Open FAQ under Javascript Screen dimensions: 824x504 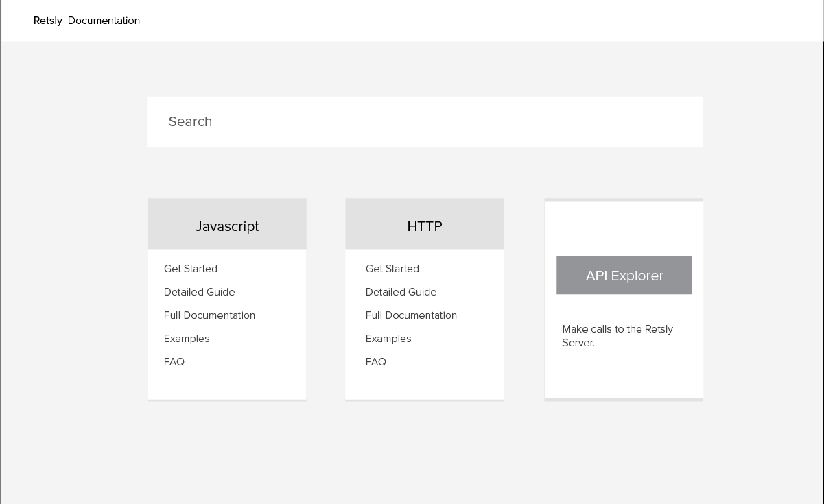[x=174, y=362]
